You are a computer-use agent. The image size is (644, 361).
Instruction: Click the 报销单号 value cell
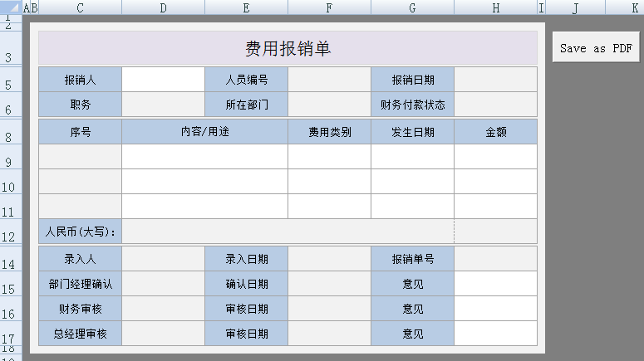[x=496, y=259]
